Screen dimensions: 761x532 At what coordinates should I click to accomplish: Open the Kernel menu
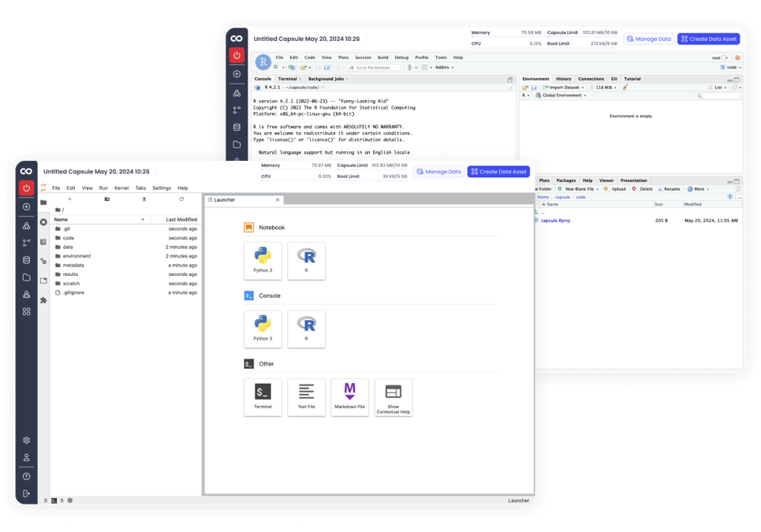[x=121, y=188]
